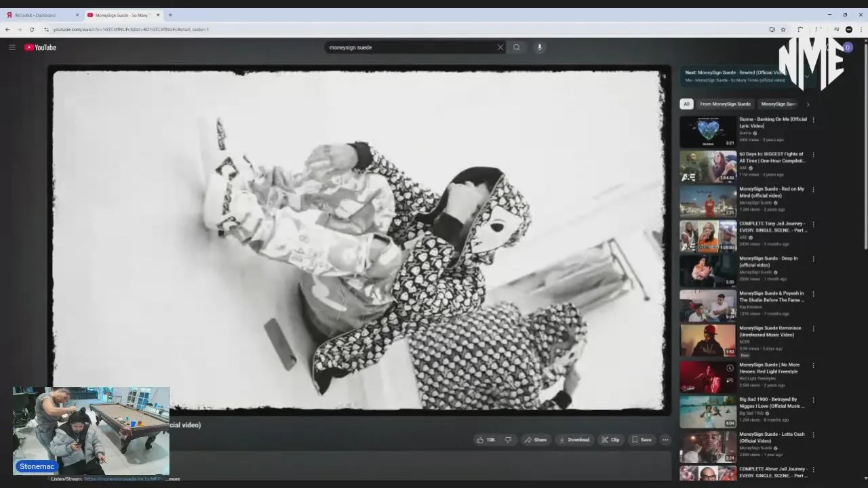Screen dimensions: 868x488
Task: Expand the Next: Rewind mix playlist panel
Action: (807, 76)
